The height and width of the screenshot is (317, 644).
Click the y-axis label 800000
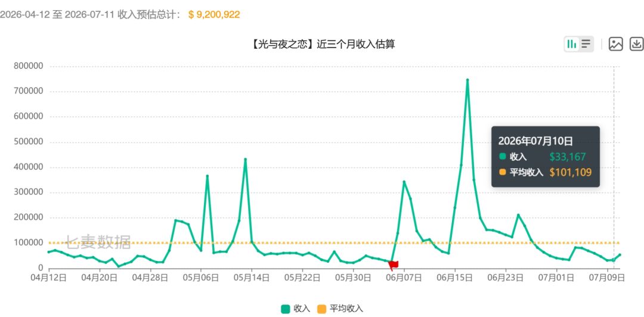pos(29,66)
